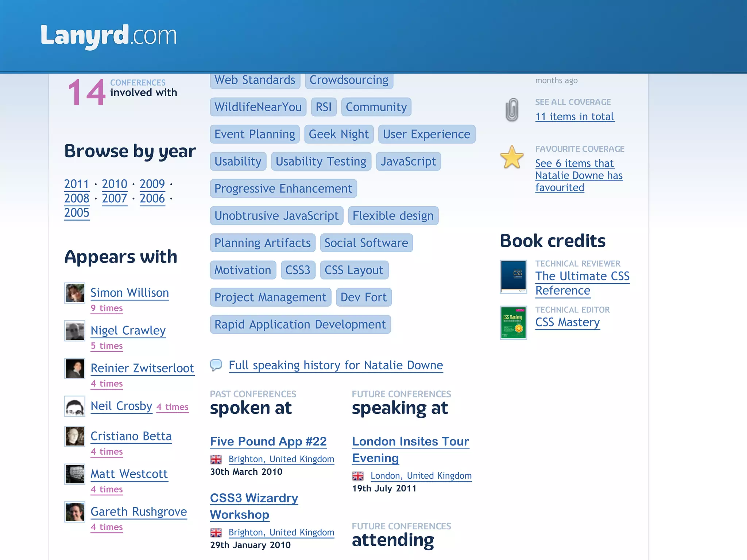Open Gareth Rushgrove's profile link
Screen dimensions: 747x560
point(139,512)
